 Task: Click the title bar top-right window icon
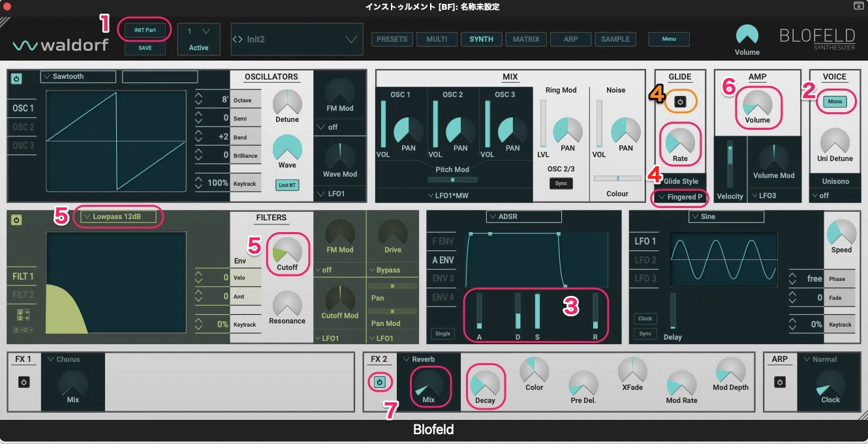point(859,6)
